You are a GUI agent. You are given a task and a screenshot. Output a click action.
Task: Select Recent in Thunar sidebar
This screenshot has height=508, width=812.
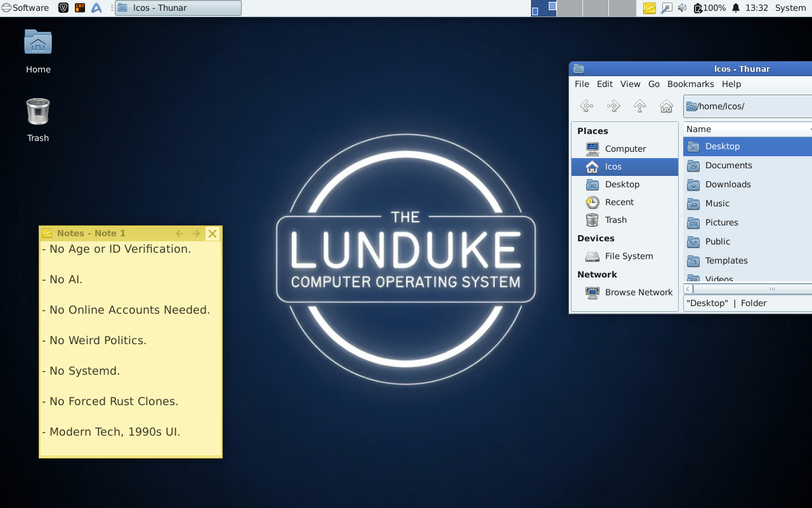click(x=625, y=202)
